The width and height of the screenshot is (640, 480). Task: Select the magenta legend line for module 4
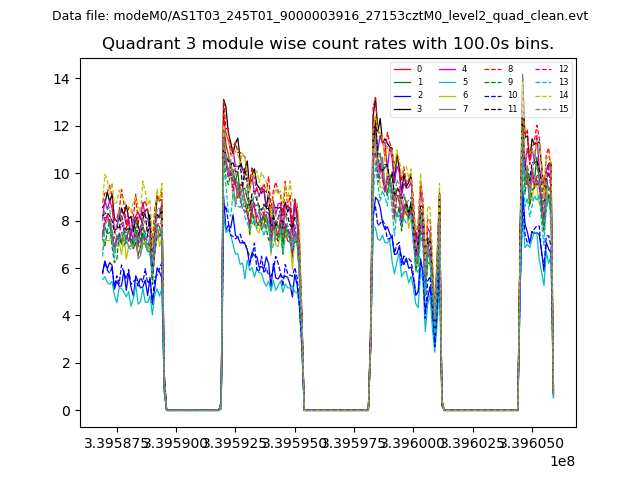(448, 69)
